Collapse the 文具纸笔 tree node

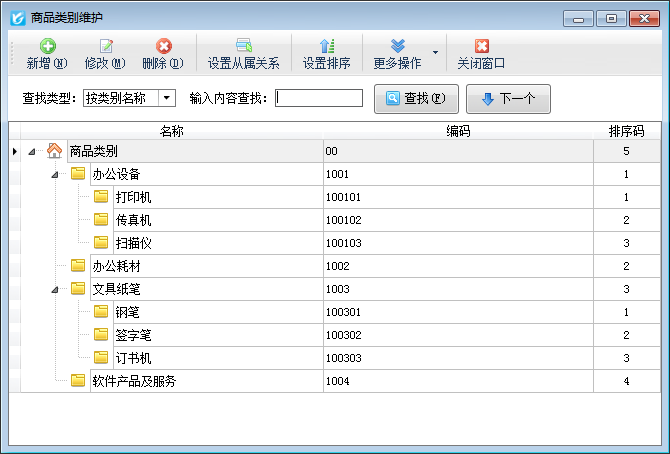55,289
